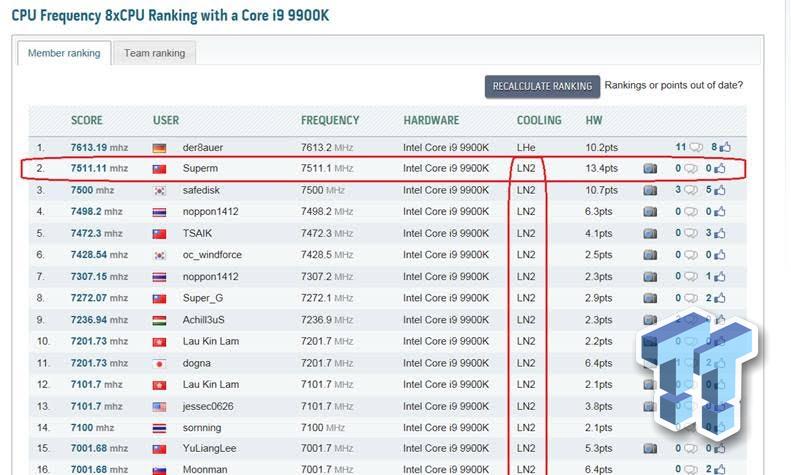Image resolution: width=791 pixels, height=475 pixels.
Task: Click the FREQUENCY column header
Action: 330,120
